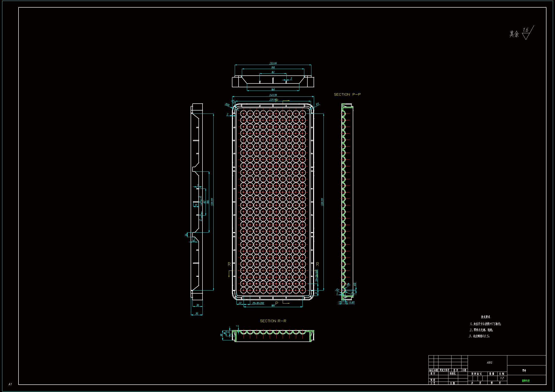Screen dimensions: 555x392
Task: Click the bottom P section marker
Action: click(277, 303)
